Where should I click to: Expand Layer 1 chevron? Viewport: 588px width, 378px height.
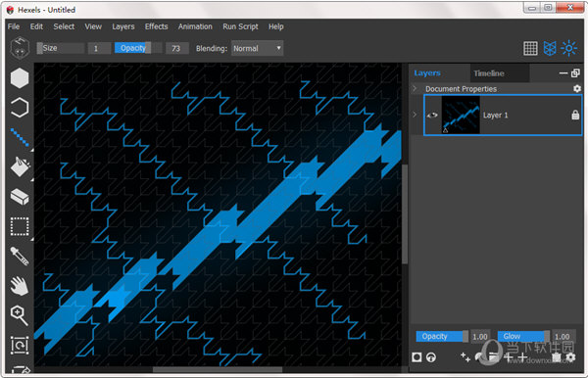[x=415, y=115]
